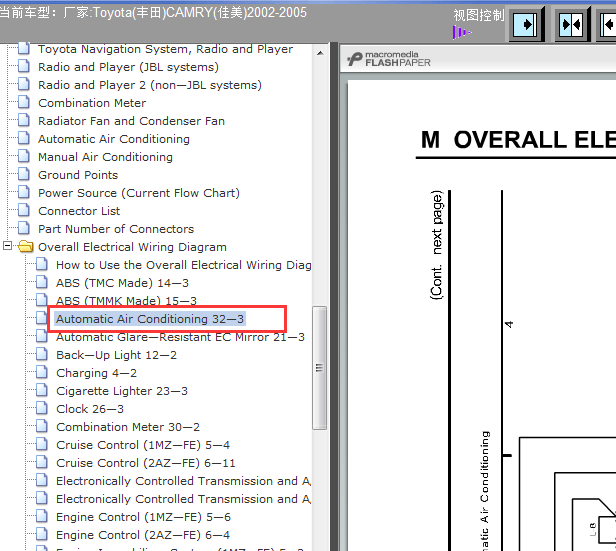Click page icon beside Radiator Fan and Condenser Fan
The height and width of the screenshot is (551, 616).
tap(24, 120)
